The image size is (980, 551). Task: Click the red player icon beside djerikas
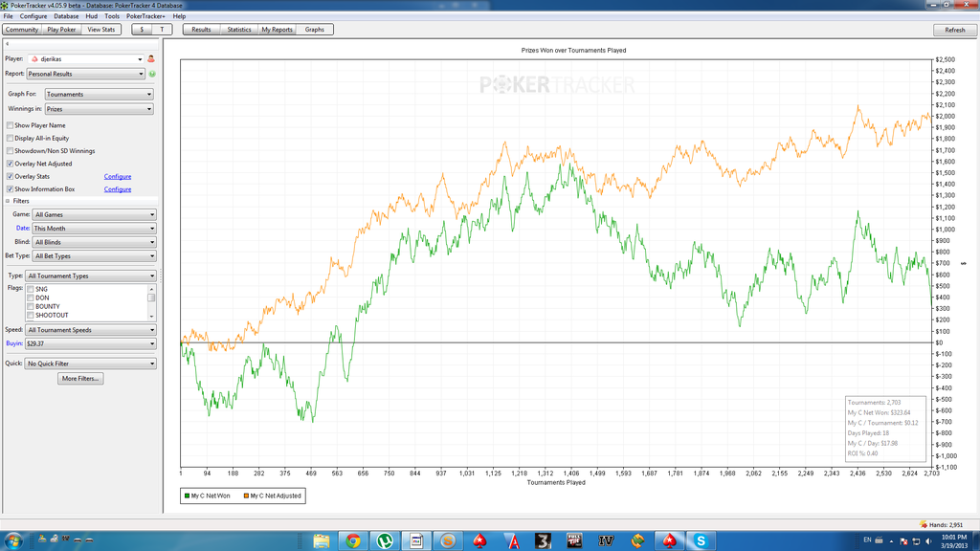coord(151,59)
